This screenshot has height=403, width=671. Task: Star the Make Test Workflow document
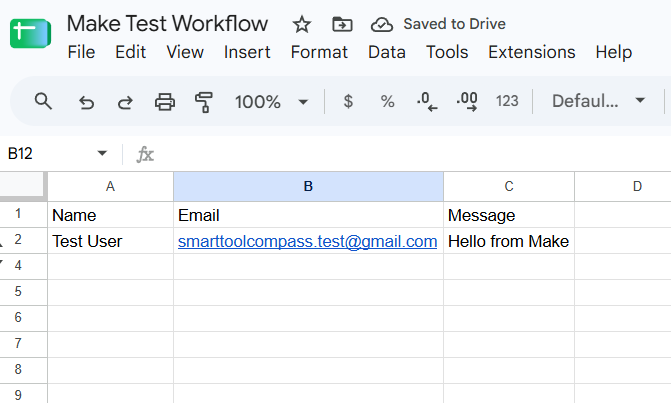(302, 24)
